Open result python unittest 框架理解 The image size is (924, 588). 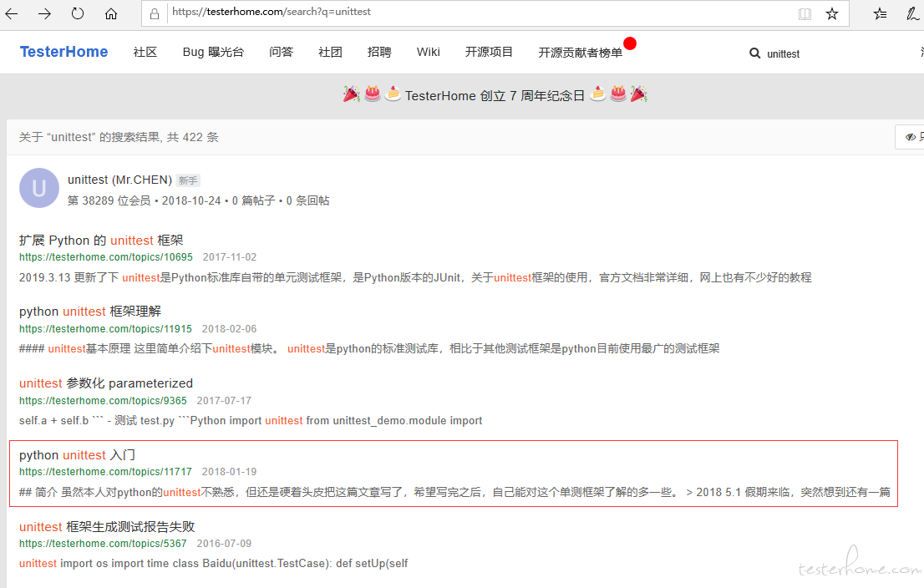pyautogui.click(x=90, y=311)
